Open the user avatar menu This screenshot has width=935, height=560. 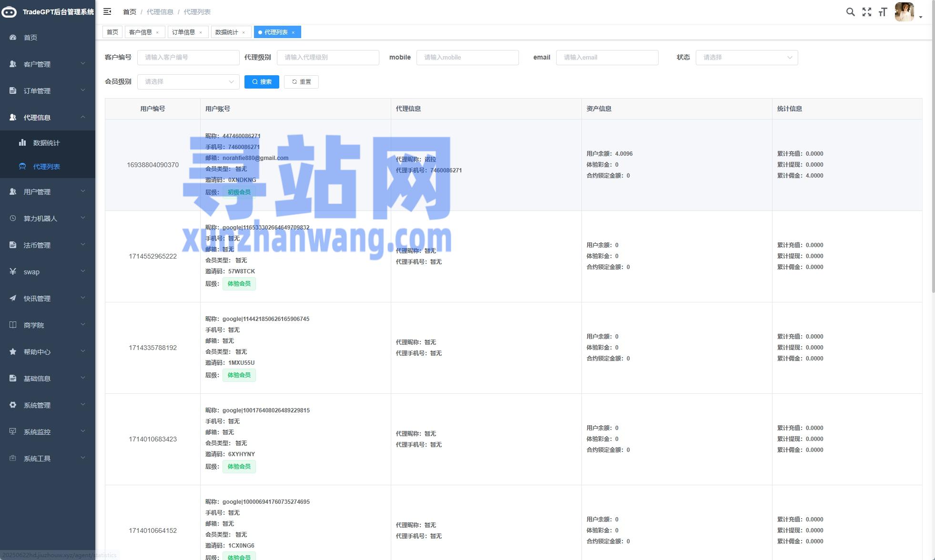(x=904, y=12)
